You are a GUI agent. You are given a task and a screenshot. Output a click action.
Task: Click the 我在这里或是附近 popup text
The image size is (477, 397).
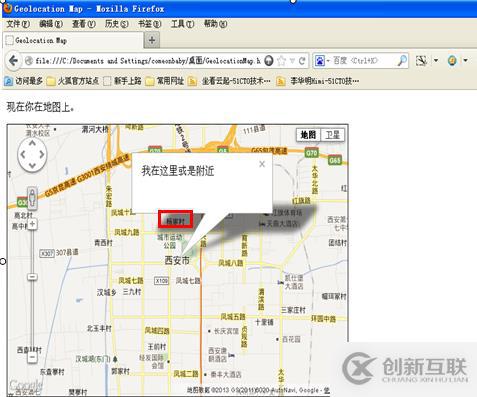[178, 171]
